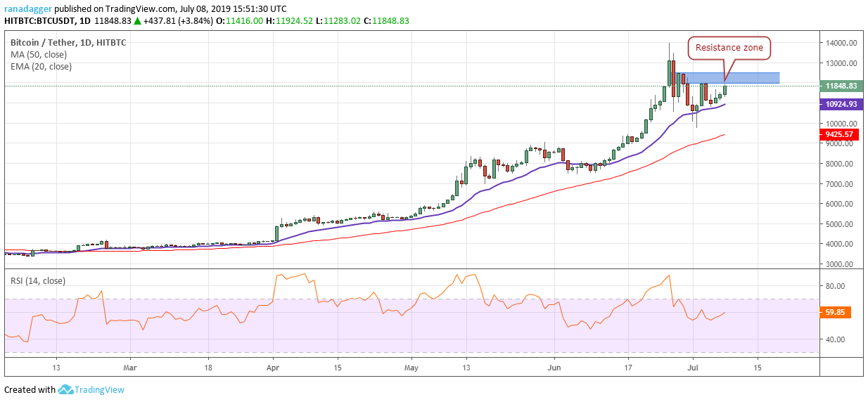Select the RSI (14, close) indicator label
Image resolution: width=868 pixels, height=402 pixels.
pyautogui.click(x=38, y=281)
